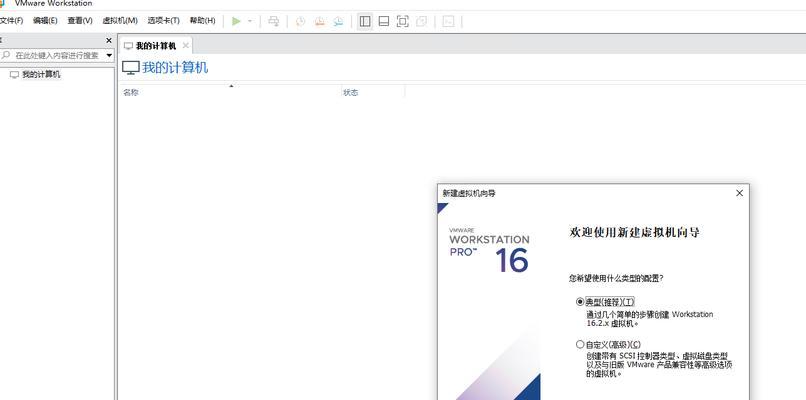Close the 新建虚拟机向导 dialog
Image resolution: width=806 pixels, height=400 pixels.
[740, 193]
